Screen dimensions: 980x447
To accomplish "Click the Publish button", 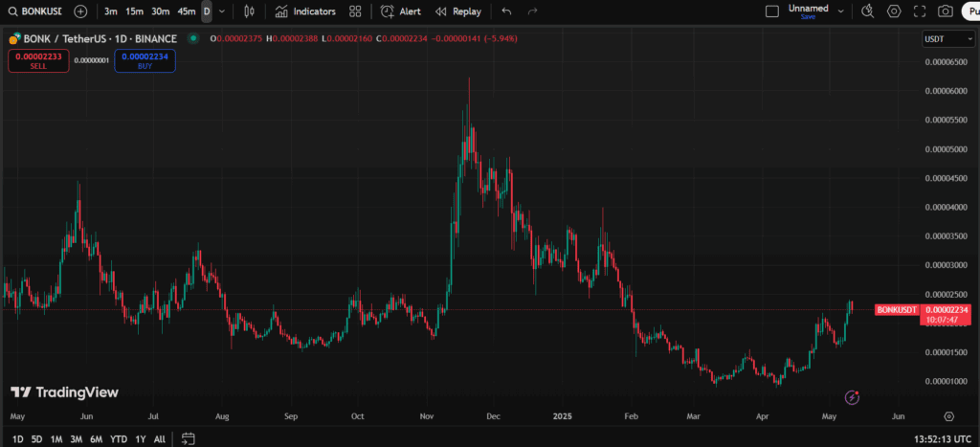I will 970,11.
